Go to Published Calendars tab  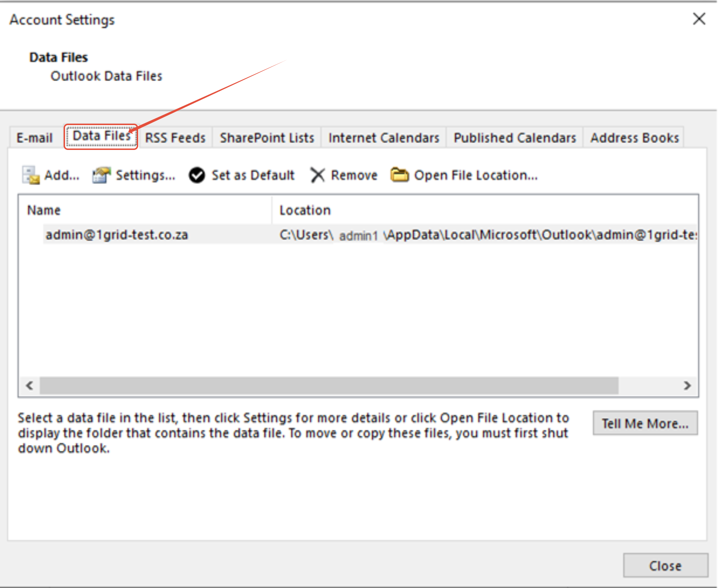pos(514,138)
